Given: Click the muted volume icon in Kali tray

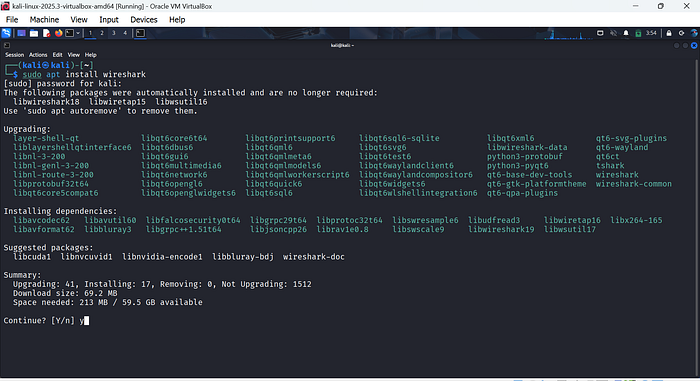Looking at the screenshot, I should pos(613,33).
